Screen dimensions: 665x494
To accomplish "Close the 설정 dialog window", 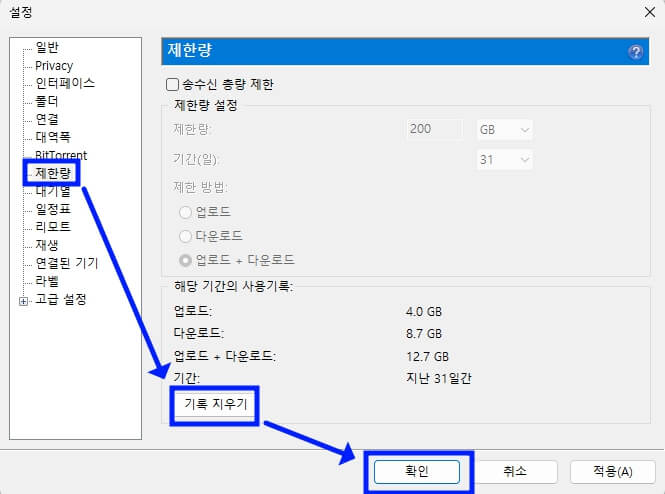I will pos(649,12).
